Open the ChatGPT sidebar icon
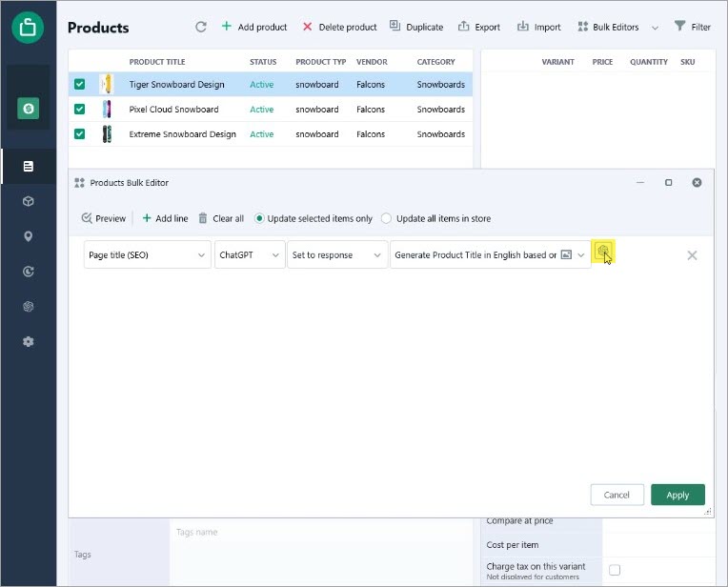This screenshot has height=587, width=728. click(x=29, y=307)
